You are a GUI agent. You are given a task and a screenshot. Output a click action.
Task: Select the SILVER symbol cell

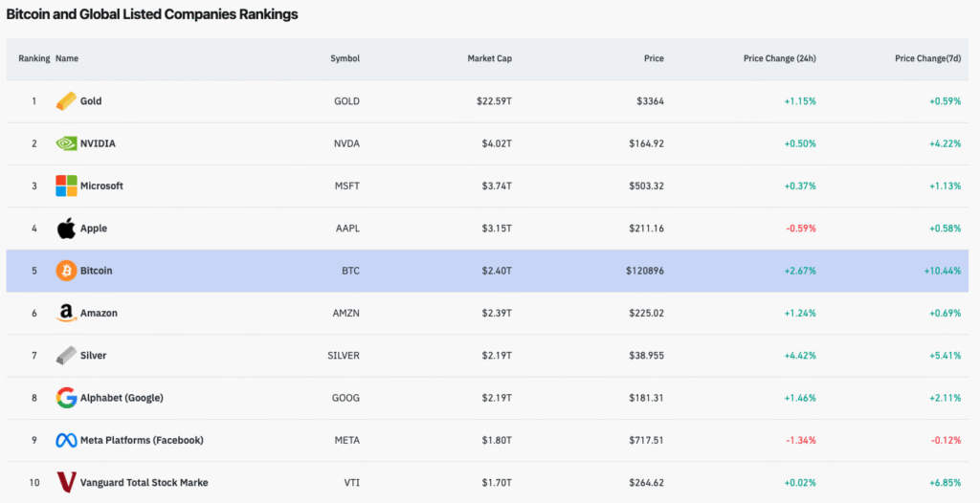pyautogui.click(x=344, y=356)
